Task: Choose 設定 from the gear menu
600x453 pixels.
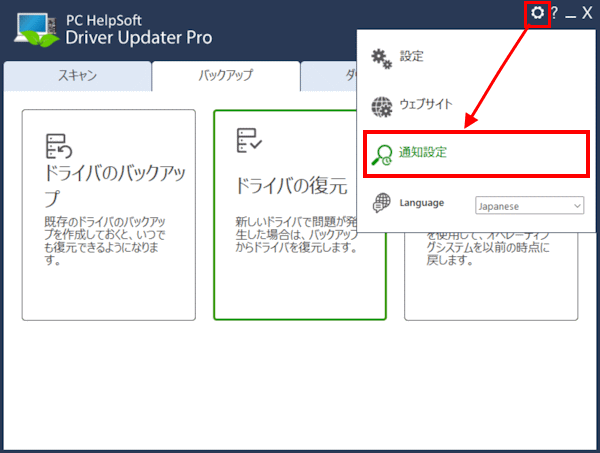Action: (476, 57)
